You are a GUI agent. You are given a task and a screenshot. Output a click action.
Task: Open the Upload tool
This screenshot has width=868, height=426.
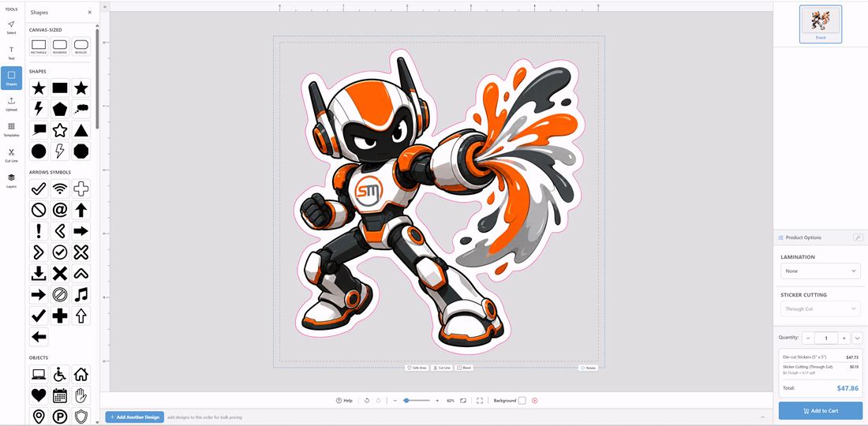point(11,104)
